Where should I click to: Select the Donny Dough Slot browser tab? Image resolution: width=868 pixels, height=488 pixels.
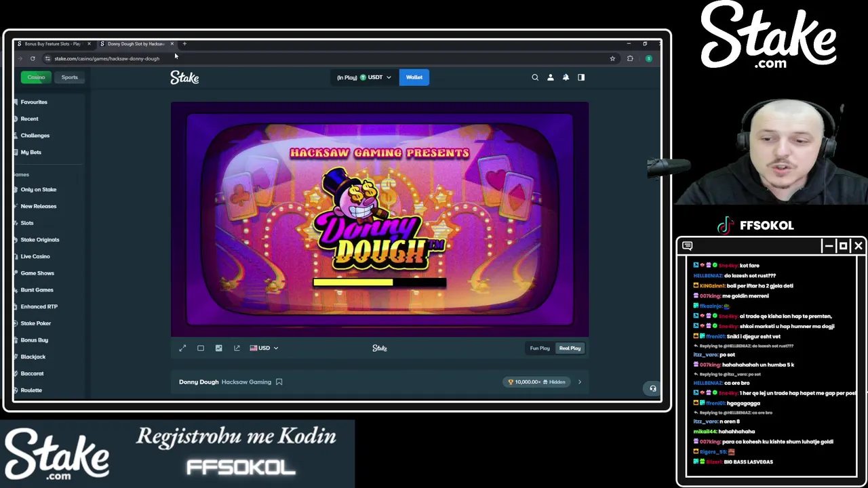tap(136, 43)
